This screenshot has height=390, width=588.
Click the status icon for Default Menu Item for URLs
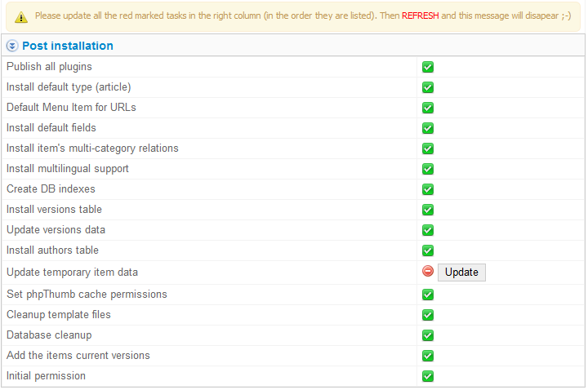point(427,108)
